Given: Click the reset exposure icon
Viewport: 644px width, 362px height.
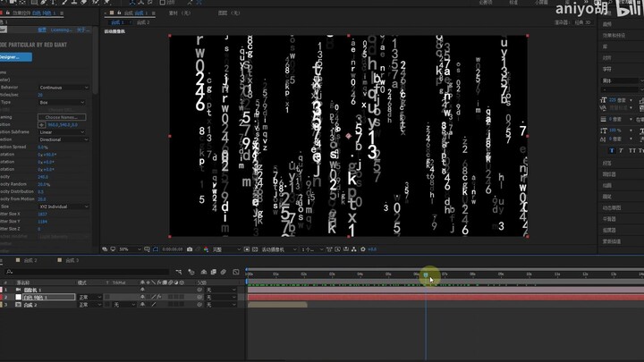Looking at the screenshot, I should 362,249.
